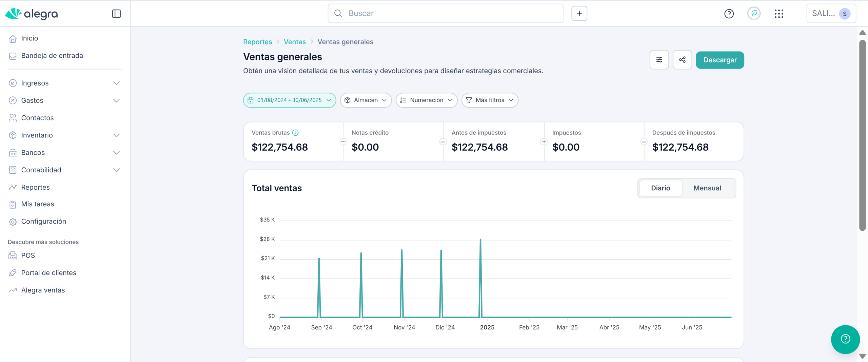Click the info icon beside Ventas brutas

point(295,133)
